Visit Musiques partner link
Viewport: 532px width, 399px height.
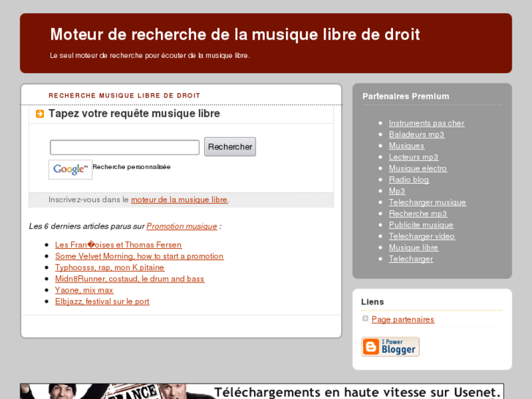click(x=406, y=146)
